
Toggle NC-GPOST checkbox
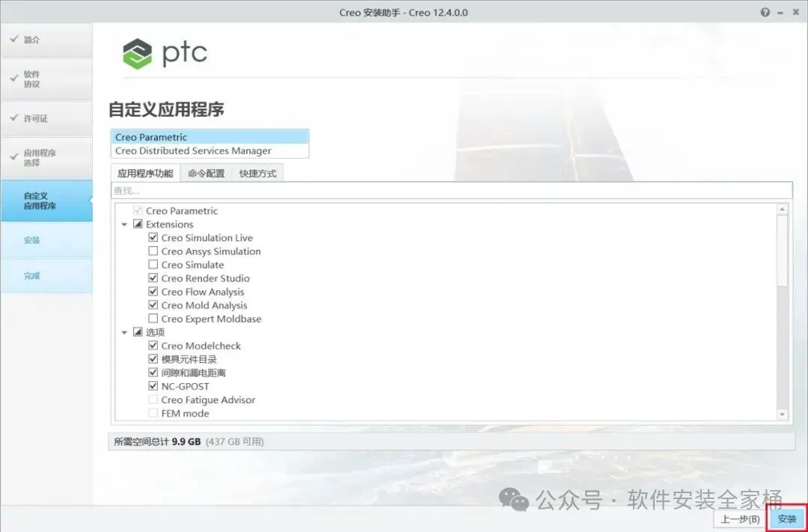coord(153,386)
